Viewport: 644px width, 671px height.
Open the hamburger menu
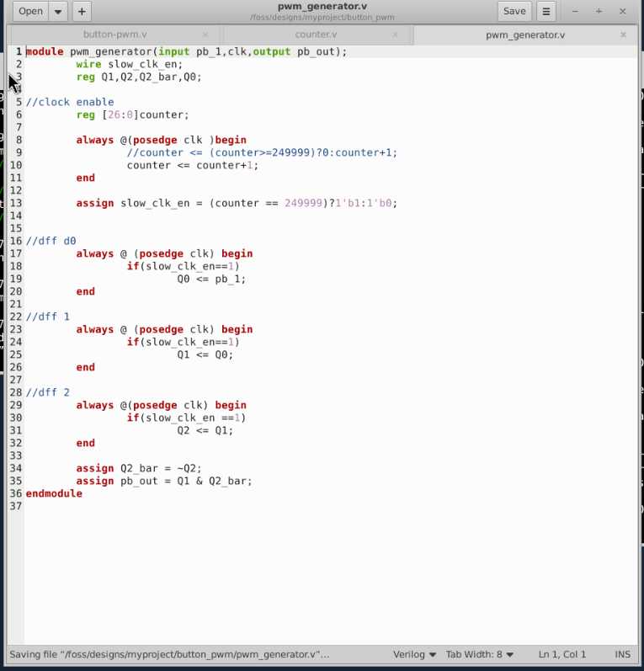546,11
